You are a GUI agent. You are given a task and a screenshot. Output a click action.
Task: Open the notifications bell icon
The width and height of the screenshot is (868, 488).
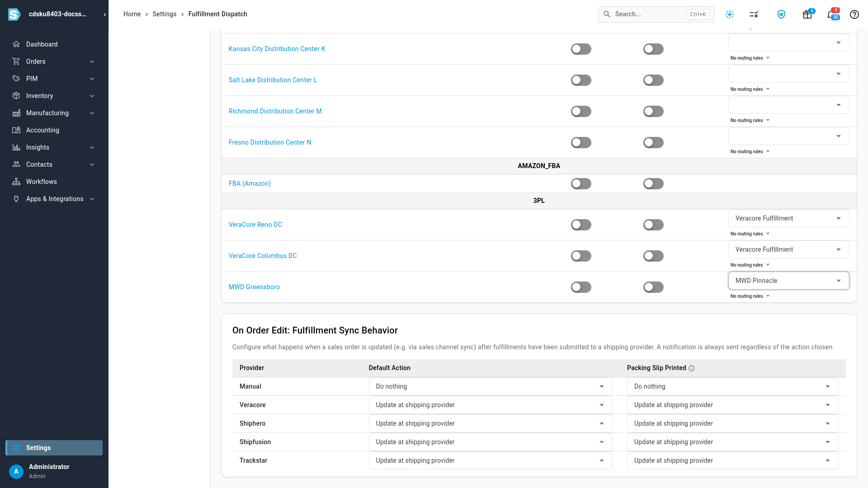click(831, 14)
